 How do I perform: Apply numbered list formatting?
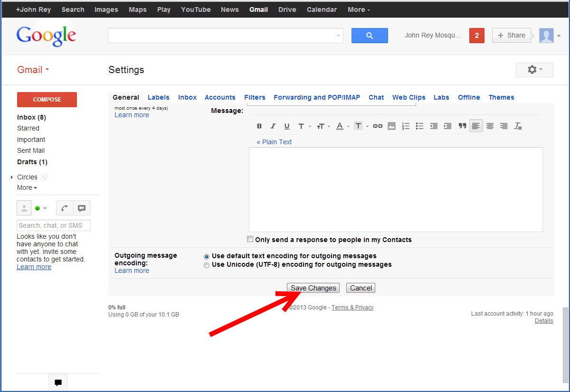406,126
